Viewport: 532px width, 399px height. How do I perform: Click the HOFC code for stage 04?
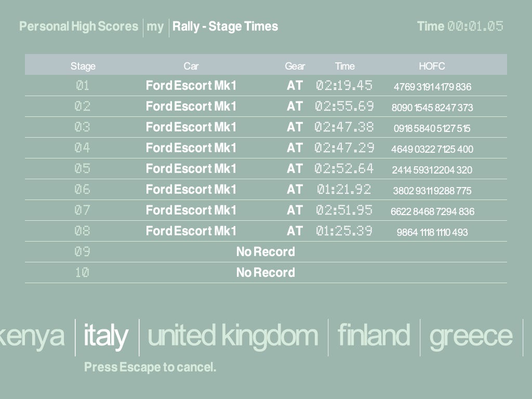(x=432, y=149)
